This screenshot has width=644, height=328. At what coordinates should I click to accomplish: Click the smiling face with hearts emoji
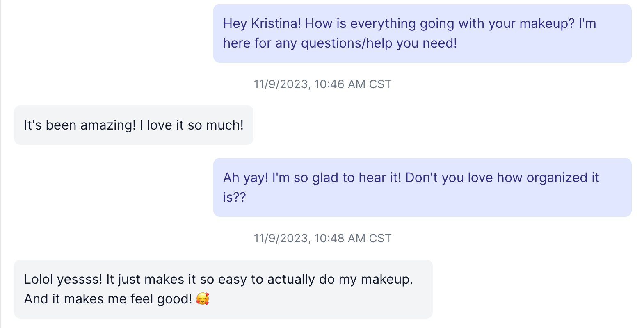pyautogui.click(x=202, y=298)
